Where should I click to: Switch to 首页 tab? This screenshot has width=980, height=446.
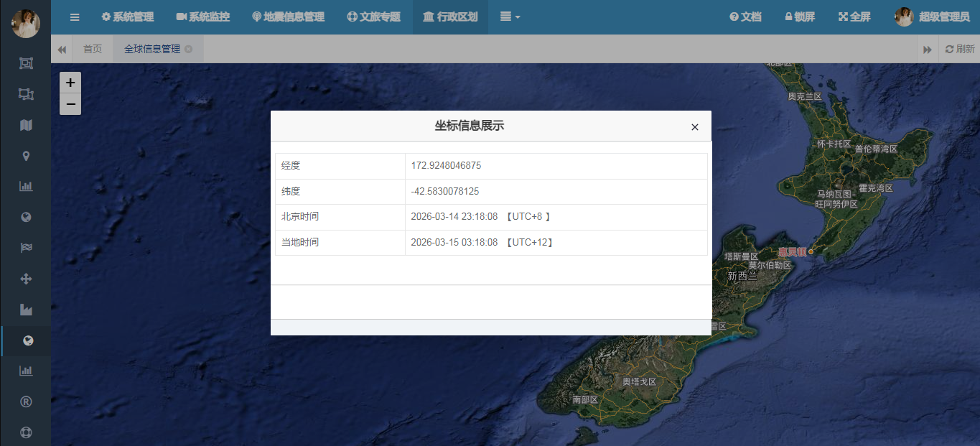click(93, 49)
